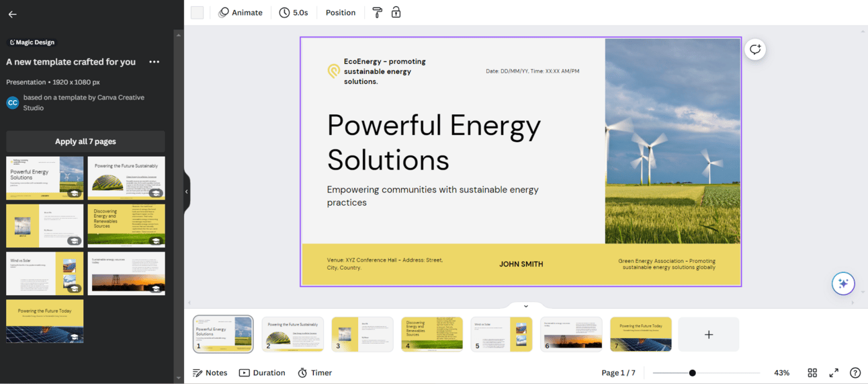Select the wind turbine photo on slide
Image resolution: width=868 pixels, height=384 pixels.
672,141
